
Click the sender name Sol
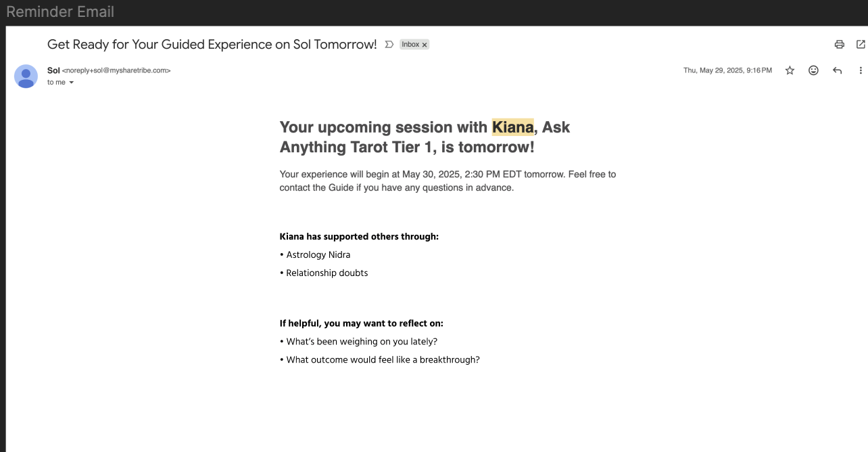pos(53,70)
